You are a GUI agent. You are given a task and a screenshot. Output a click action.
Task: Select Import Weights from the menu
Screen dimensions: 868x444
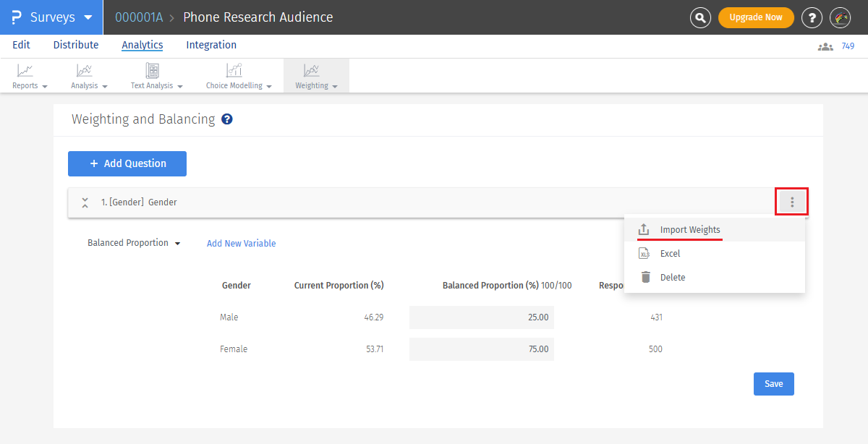pyautogui.click(x=690, y=230)
